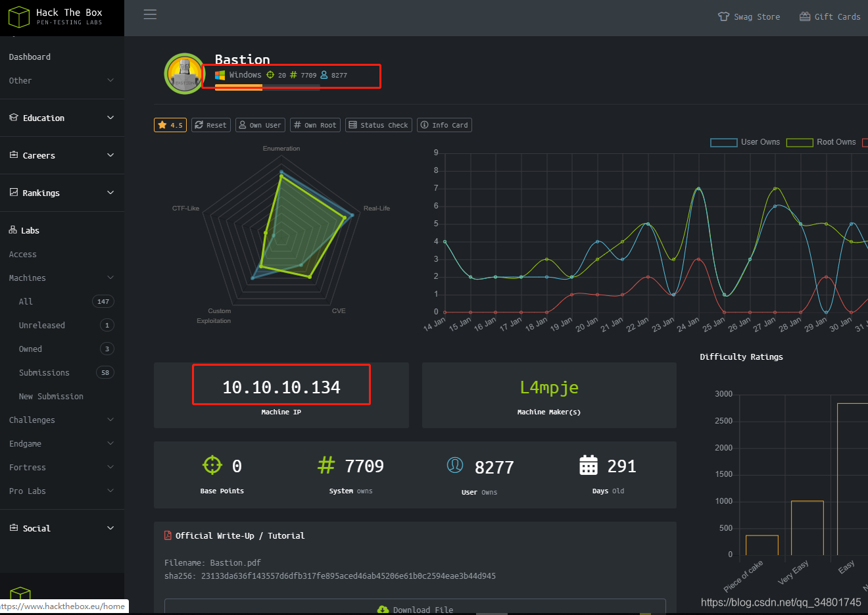Image resolution: width=868 pixels, height=615 pixels.
Task: Toggle the User Owns legend swatch
Action: (723, 143)
